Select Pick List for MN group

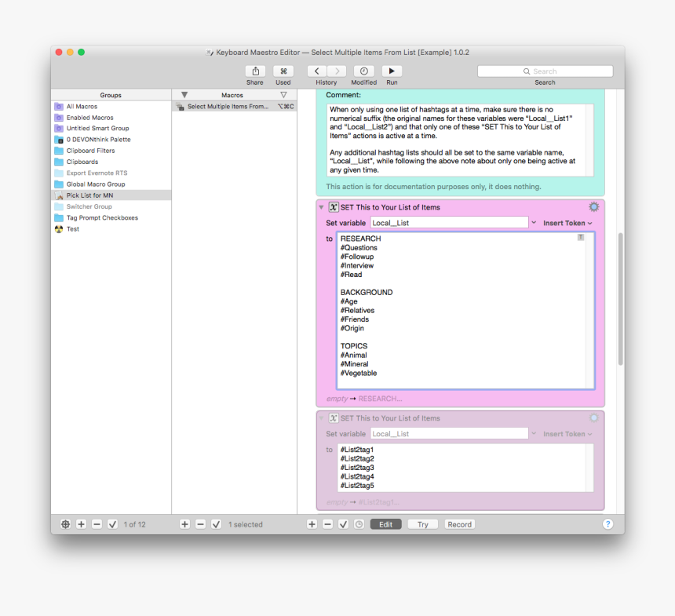click(111, 195)
